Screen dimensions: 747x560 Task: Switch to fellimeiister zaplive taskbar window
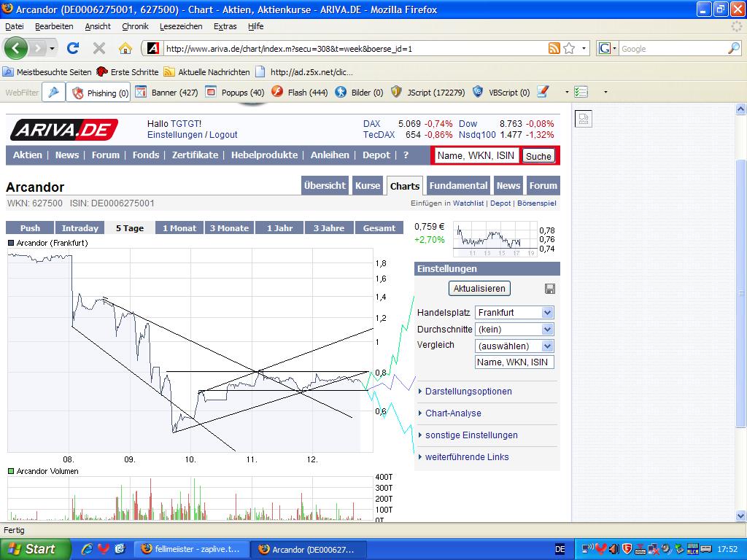pos(192,549)
